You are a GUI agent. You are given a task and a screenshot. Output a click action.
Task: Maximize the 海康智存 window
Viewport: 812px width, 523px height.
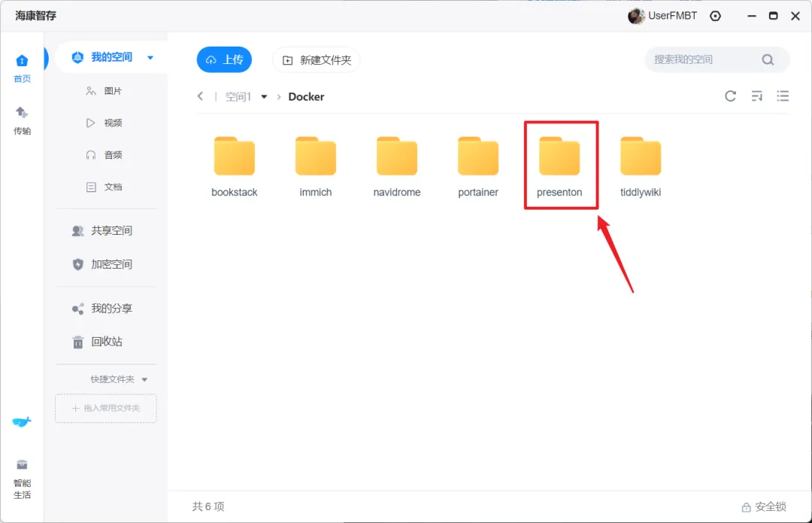tap(773, 16)
